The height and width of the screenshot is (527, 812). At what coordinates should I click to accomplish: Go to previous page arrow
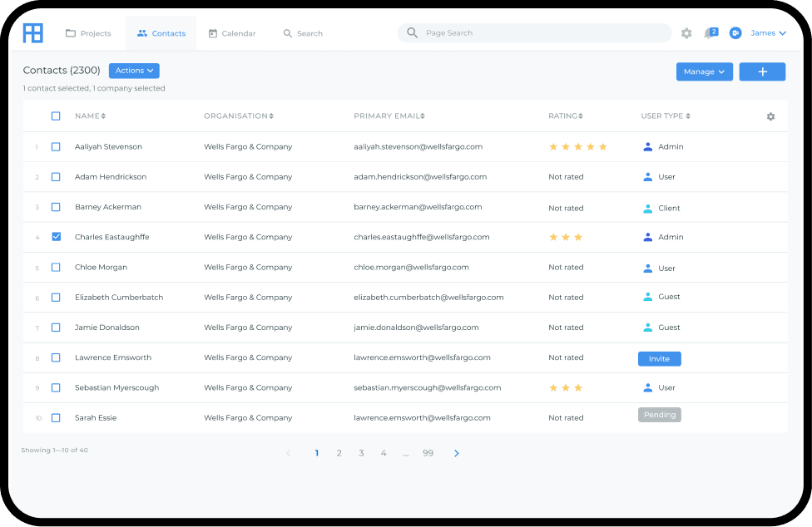[x=289, y=453]
